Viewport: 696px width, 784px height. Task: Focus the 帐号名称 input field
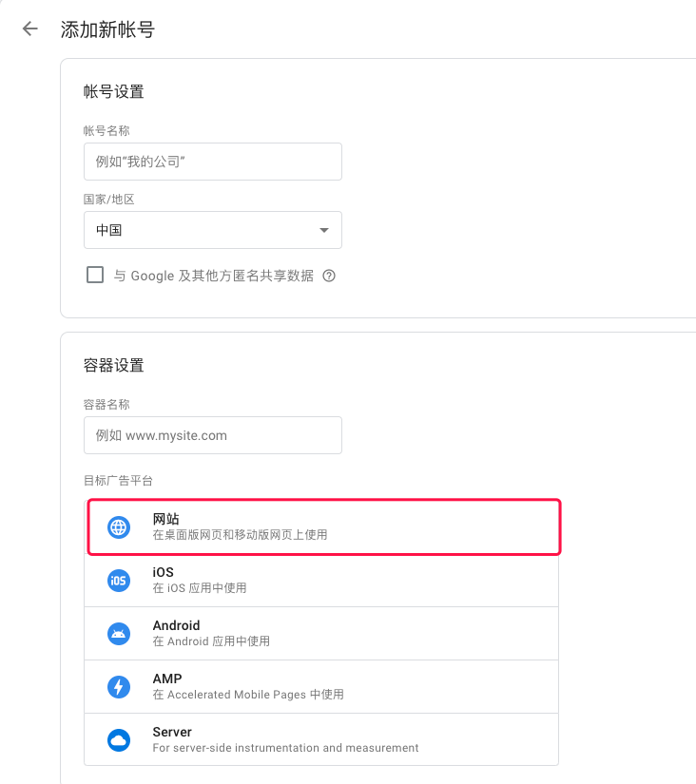213,162
